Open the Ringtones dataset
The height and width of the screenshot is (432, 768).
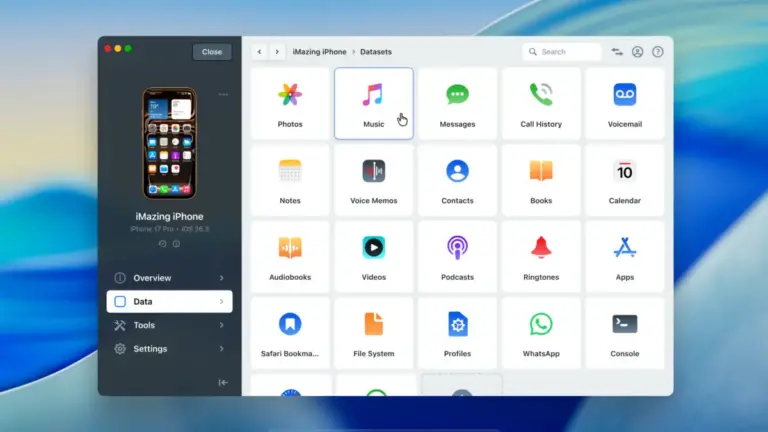point(541,256)
